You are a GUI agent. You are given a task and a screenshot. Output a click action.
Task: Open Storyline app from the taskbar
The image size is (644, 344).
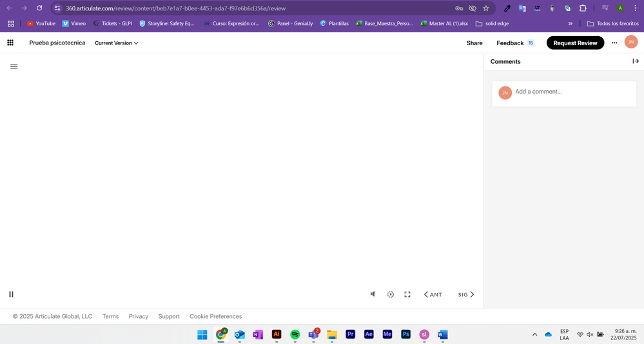424,334
